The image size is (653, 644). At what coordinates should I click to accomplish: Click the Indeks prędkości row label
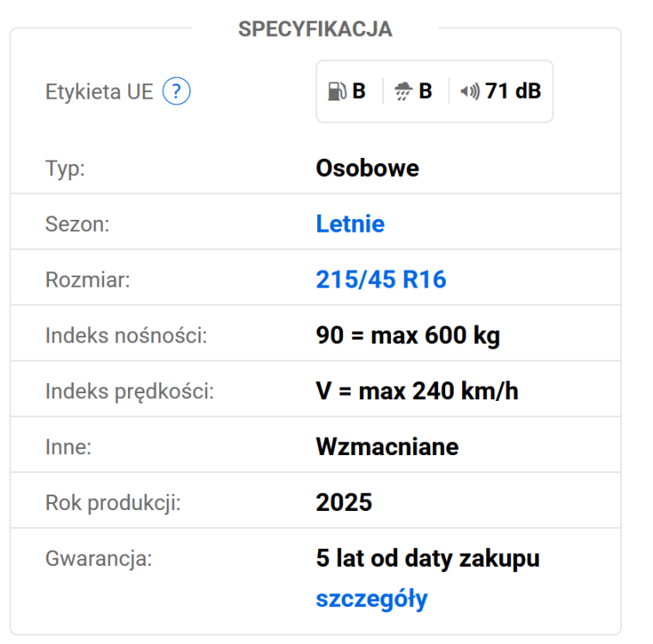pos(129,392)
